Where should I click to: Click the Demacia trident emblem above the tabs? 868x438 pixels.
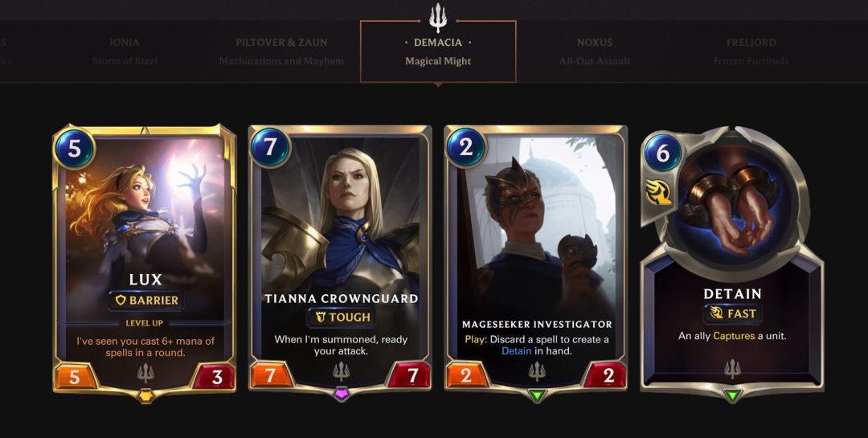tap(438, 18)
